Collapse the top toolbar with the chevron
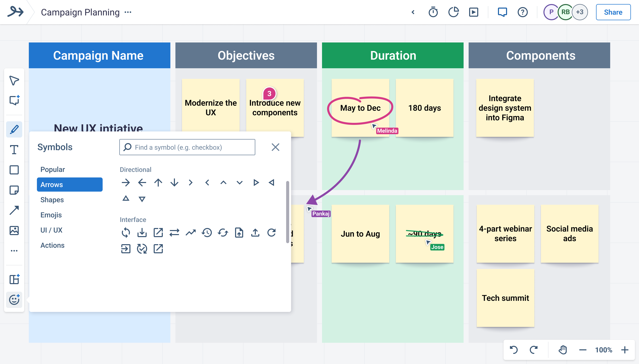The image size is (639, 364). click(x=413, y=12)
